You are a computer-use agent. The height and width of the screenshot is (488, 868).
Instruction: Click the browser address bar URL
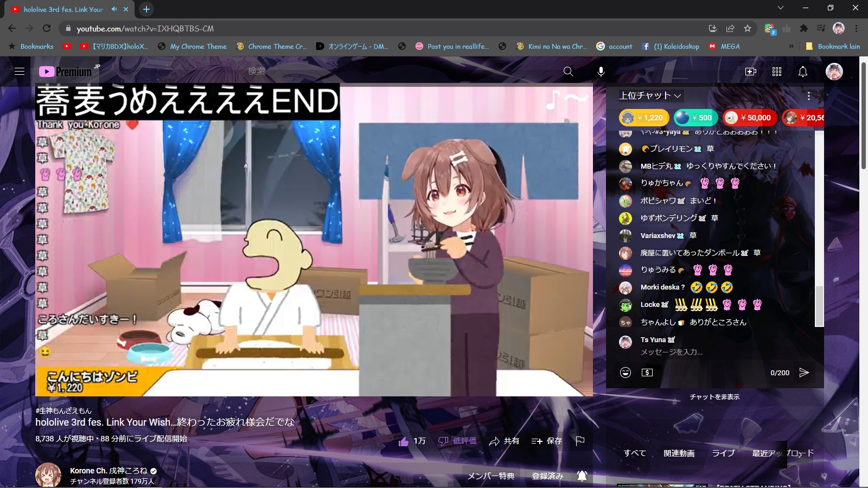(145, 28)
